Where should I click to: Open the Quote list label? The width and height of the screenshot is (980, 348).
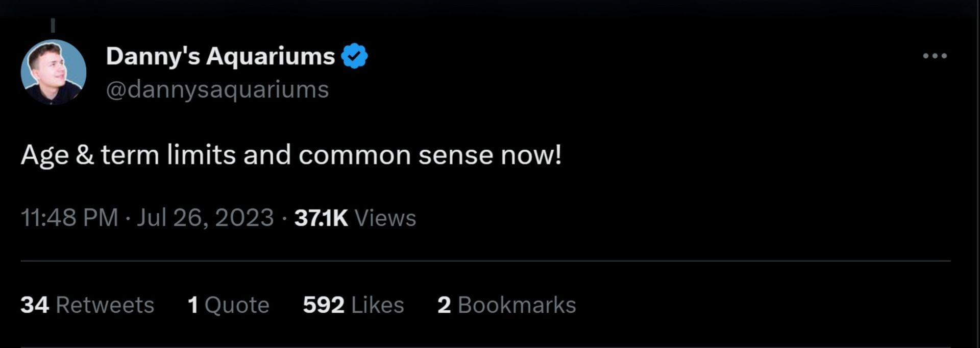[x=237, y=305]
